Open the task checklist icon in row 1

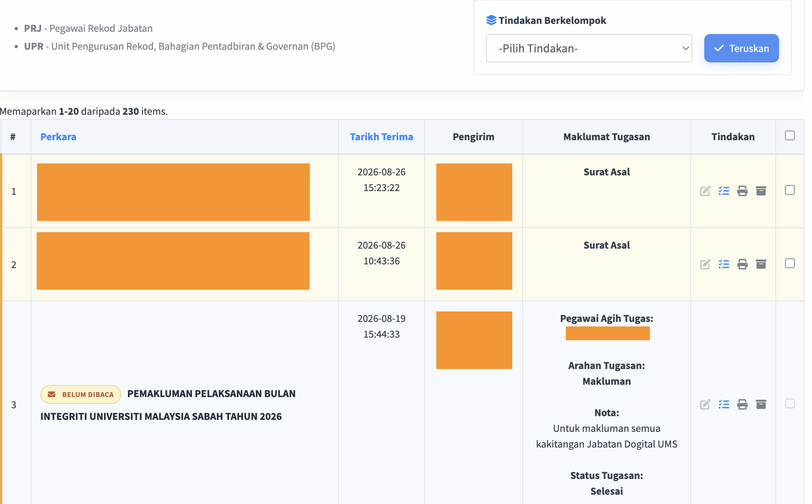pyautogui.click(x=724, y=191)
